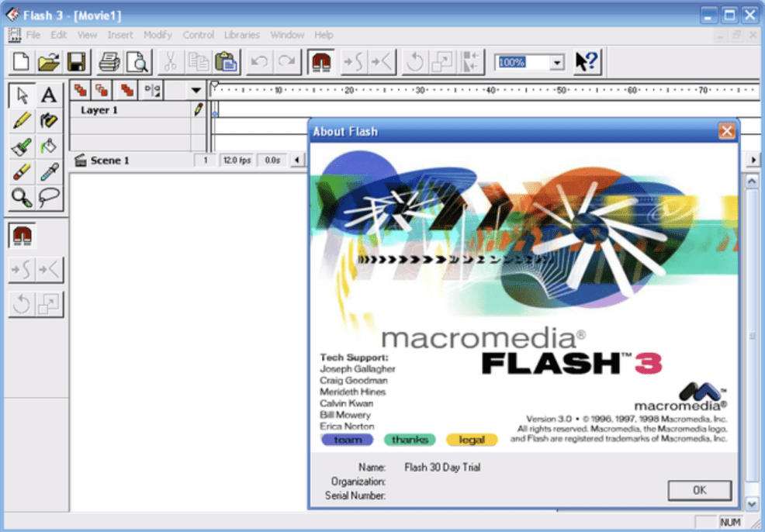Select the Magnifier zoom tool

[x=22, y=197]
